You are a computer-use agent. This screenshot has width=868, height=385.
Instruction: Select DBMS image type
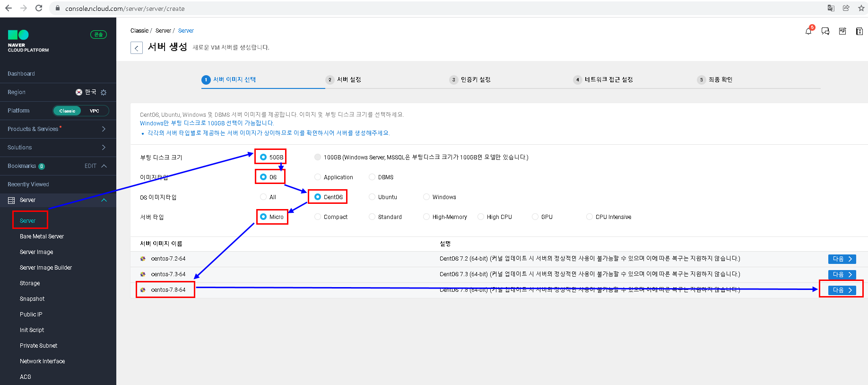[372, 177]
